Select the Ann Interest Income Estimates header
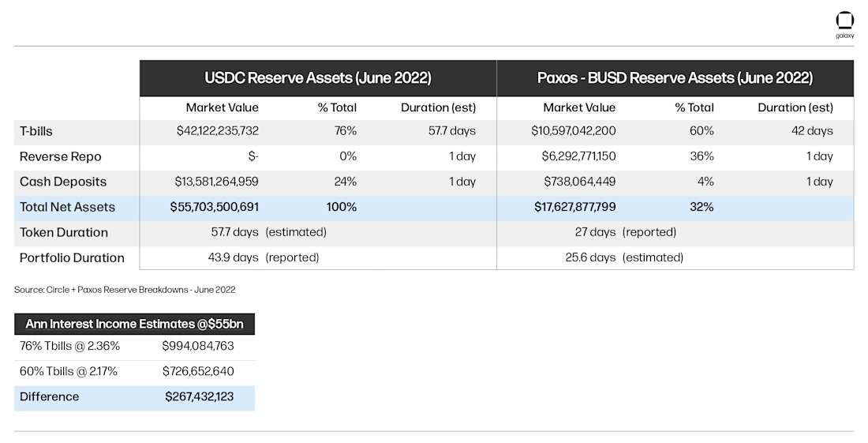The width and height of the screenshot is (868, 443). [134, 324]
